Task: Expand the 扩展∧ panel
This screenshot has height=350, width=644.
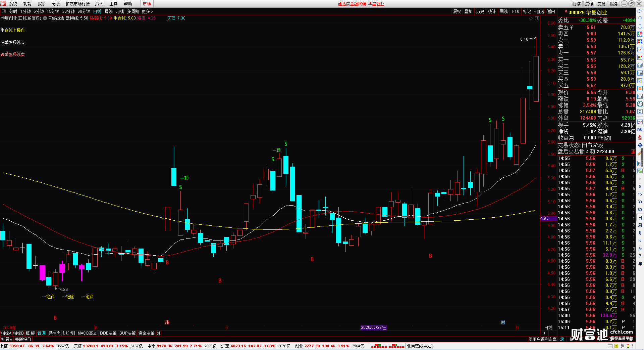Action: tap(6, 339)
